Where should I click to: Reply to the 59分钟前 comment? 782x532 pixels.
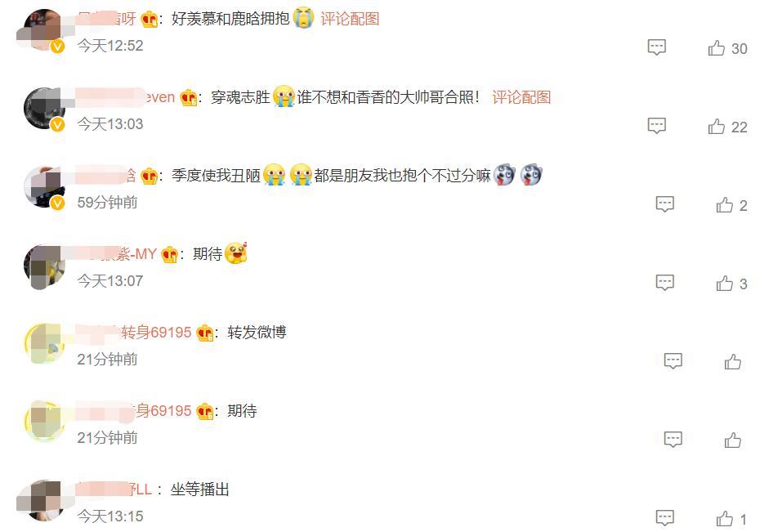pyautogui.click(x=664, y=203)
